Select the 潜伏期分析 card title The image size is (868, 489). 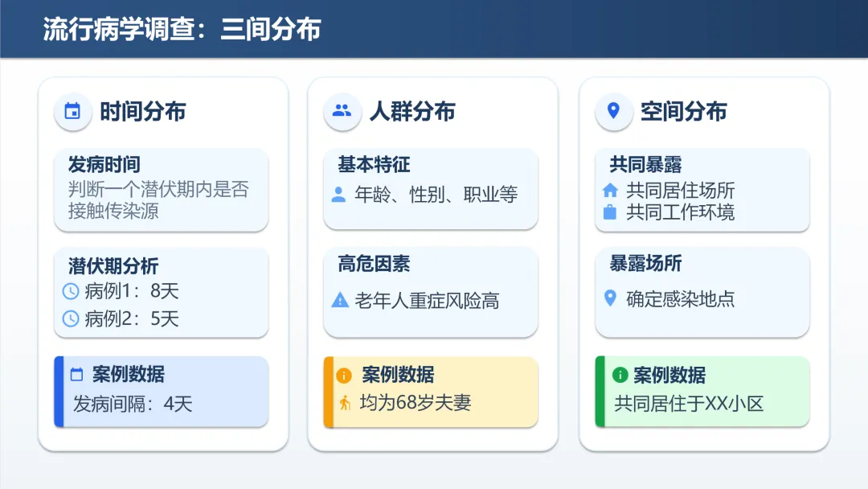(113, 266)
